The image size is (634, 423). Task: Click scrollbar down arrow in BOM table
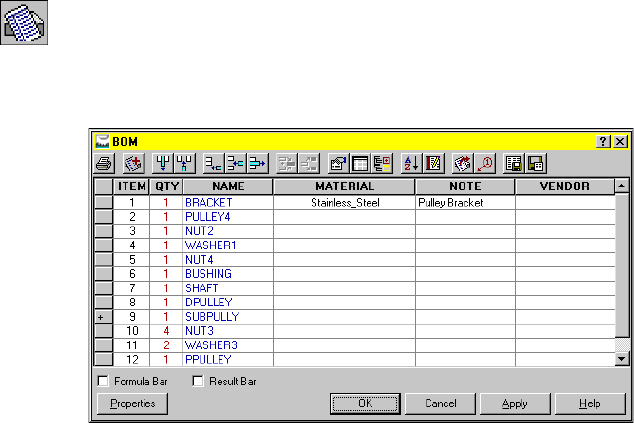[x=621, y=358]
